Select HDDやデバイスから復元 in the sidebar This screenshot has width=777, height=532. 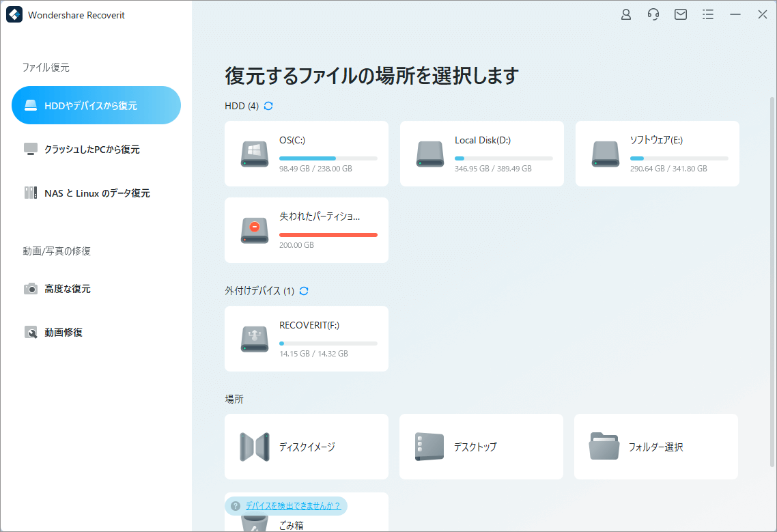click(96, 105)
